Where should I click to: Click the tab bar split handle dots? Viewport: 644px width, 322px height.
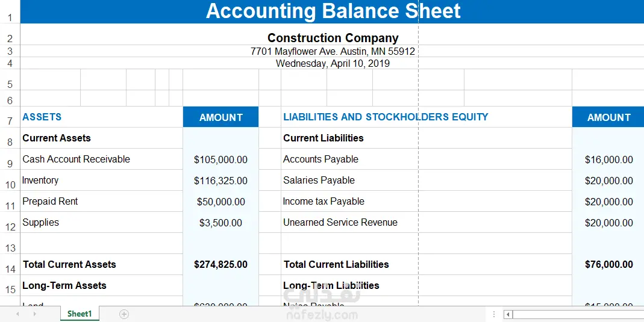(493, 314)
